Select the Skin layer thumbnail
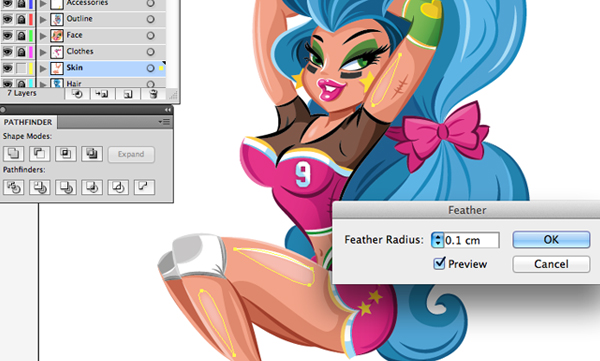Image resolution: width=600 pixels, height=361 pixels. (57, 69)
